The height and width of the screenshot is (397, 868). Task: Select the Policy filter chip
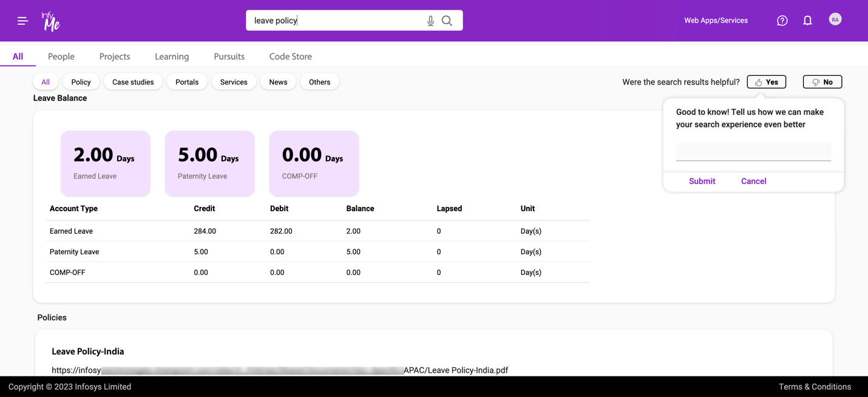[81, 81]
